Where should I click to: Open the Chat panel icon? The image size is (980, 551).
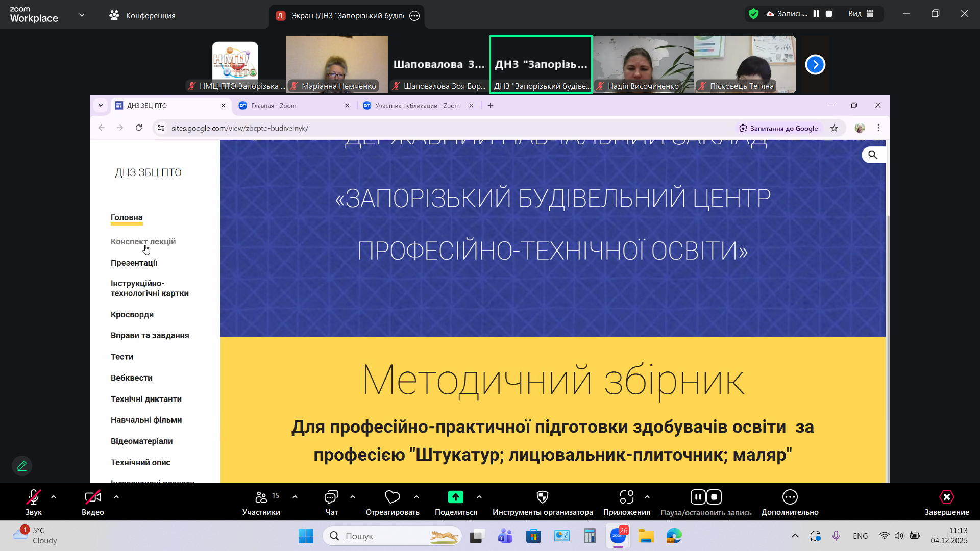click(x=332, y=497)
